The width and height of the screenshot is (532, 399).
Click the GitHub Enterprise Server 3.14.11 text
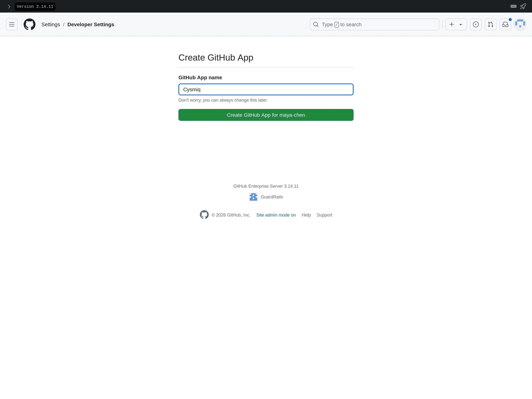(x=266, y=186)
